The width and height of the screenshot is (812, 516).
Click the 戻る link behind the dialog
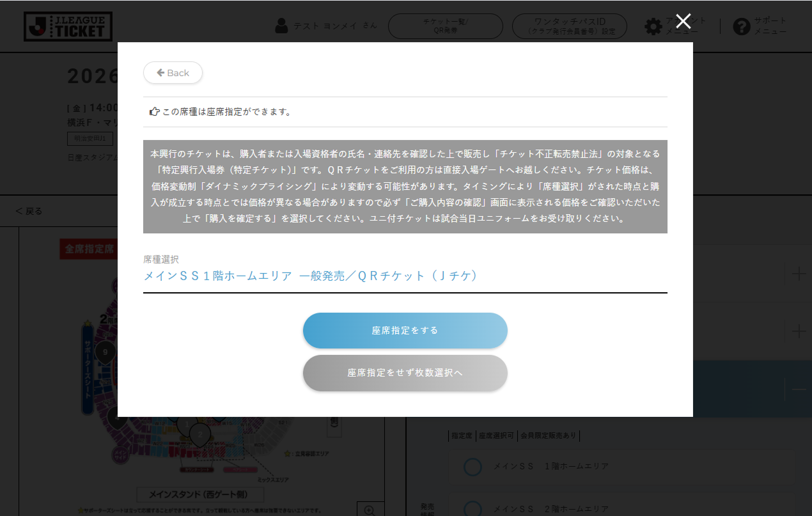(x=29, y=211)
